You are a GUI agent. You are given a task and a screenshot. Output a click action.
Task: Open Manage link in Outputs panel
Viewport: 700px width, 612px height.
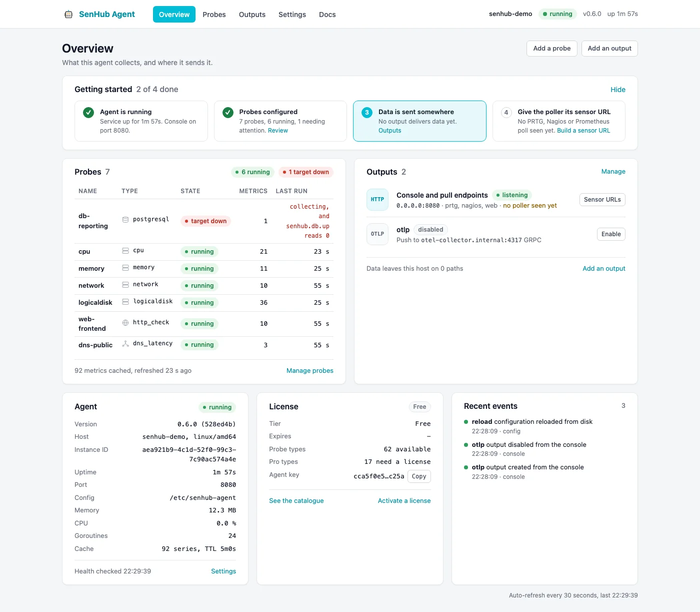(613, 172)
